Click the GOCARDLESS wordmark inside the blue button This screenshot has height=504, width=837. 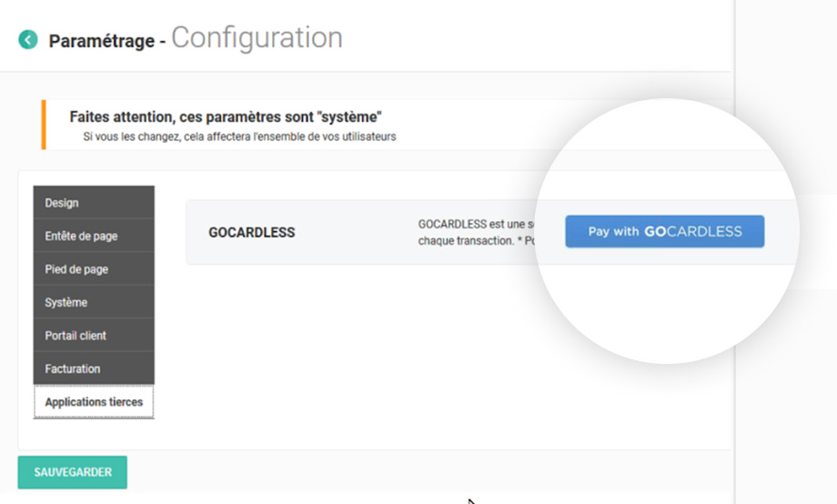(x=693, y=232)
